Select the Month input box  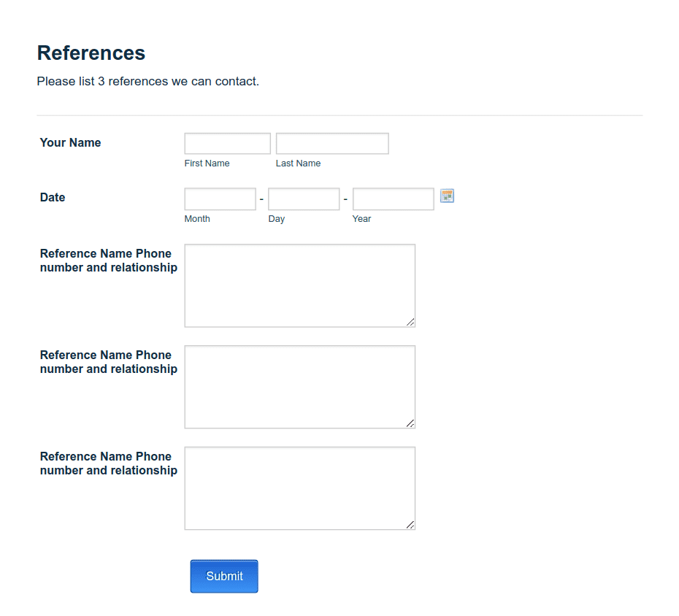pyautogui.click(x=219, y=199)
